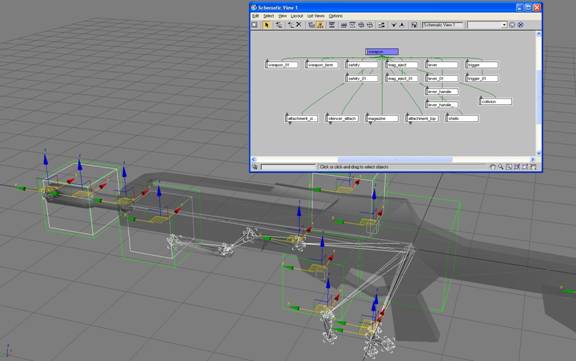Screen dimensions: 576x361
Task: Click the Pan hand icon in Schematic status bar
Action: point(493,167)
